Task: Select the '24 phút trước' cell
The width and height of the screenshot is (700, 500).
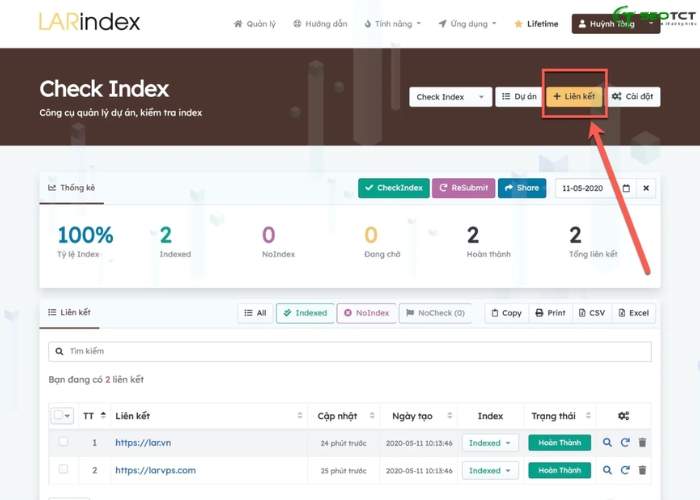Action: click(x=343, y=443)
